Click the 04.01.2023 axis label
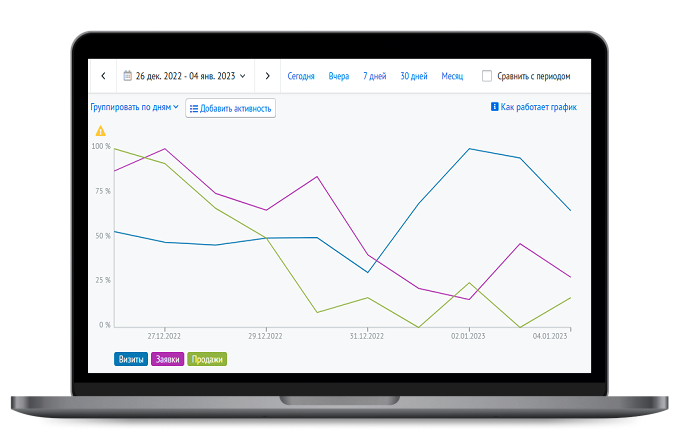 [x=550, y=336]
